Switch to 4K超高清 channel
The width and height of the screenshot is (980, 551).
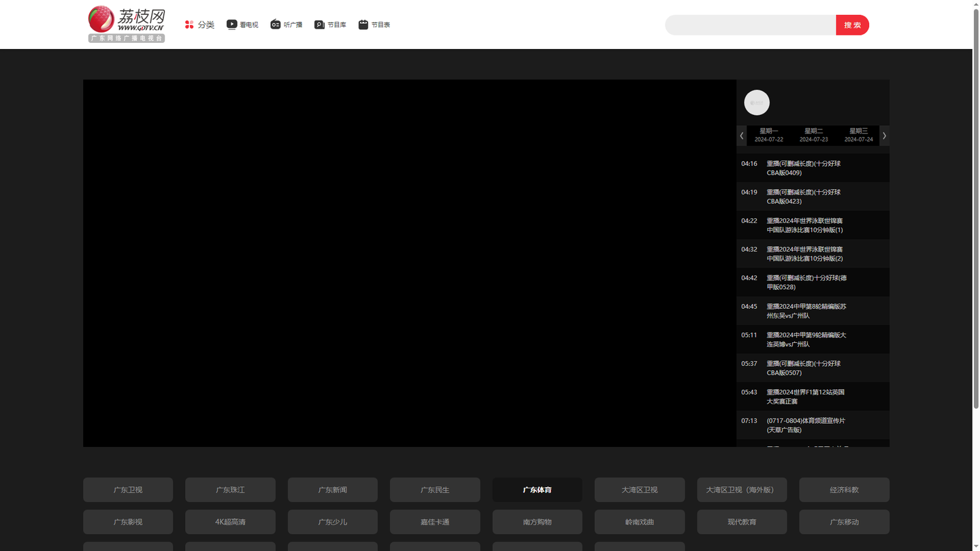230,522
